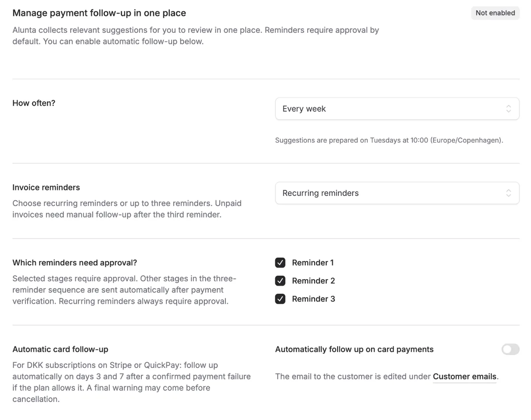Screen dimensions: 531x420
Task: Click the chevron arrows in the Every week selector
Action: (x=508, y=109)
